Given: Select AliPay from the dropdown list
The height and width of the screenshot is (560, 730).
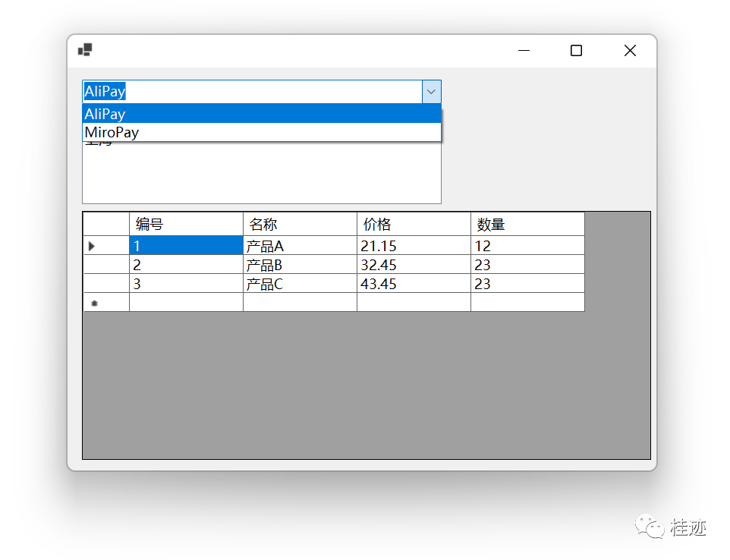Looking at the screenshot, I should (x=261, y=114).
